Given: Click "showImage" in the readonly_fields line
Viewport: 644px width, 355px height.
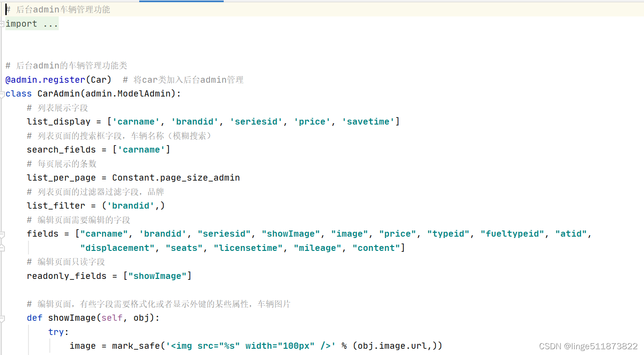Looking at the screenshot, I should (x=157, y=276).
